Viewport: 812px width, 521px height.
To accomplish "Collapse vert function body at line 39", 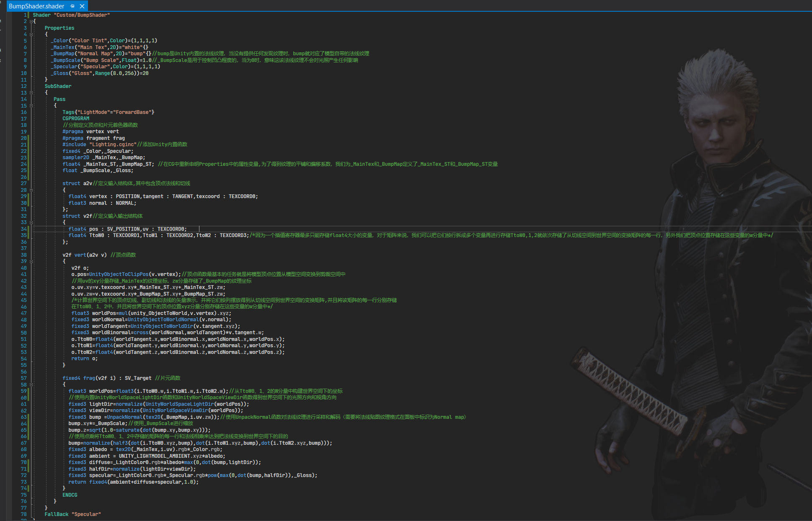I will pos(31,261).
